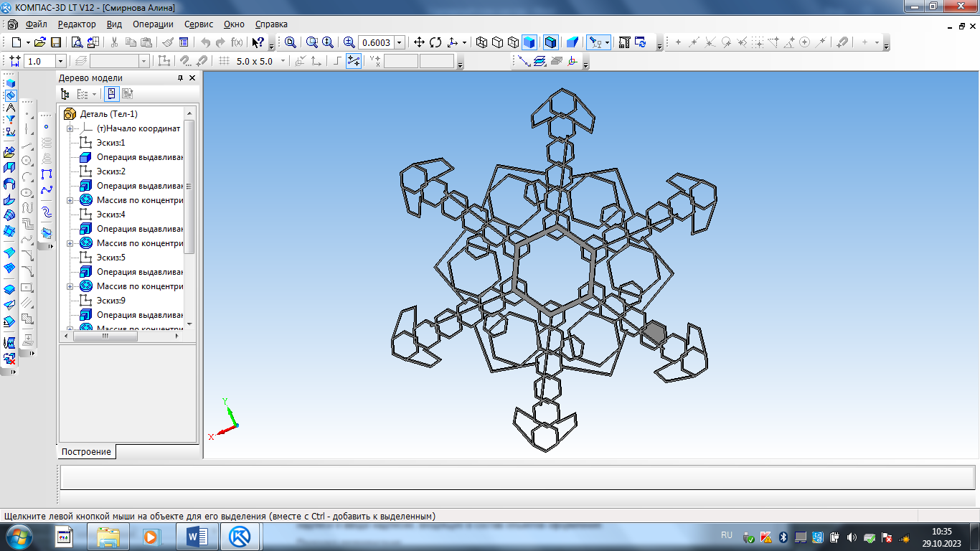The width and height of the screenshot is (980, 551).
Task: Open Microsoft Word from the taskbar
Action: 197,536
